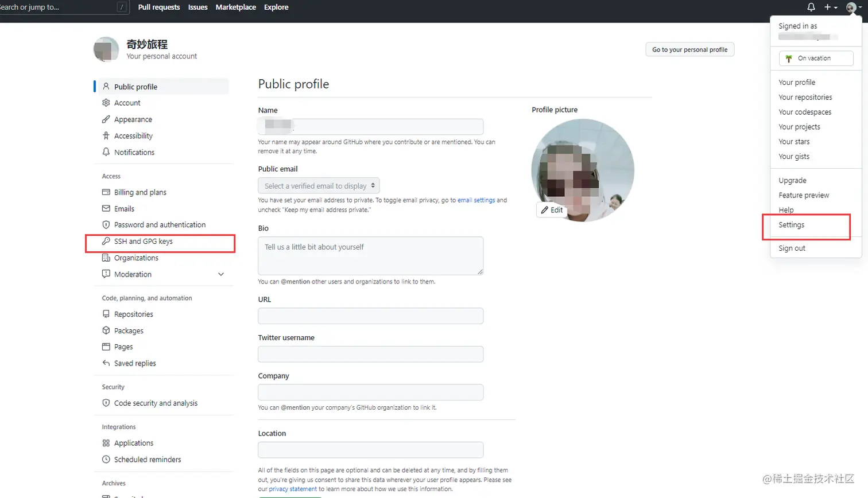Click the Account gear icon in sidebar
Image resolution: width=868 pixels, height=498 pixels.
point(106,103)
